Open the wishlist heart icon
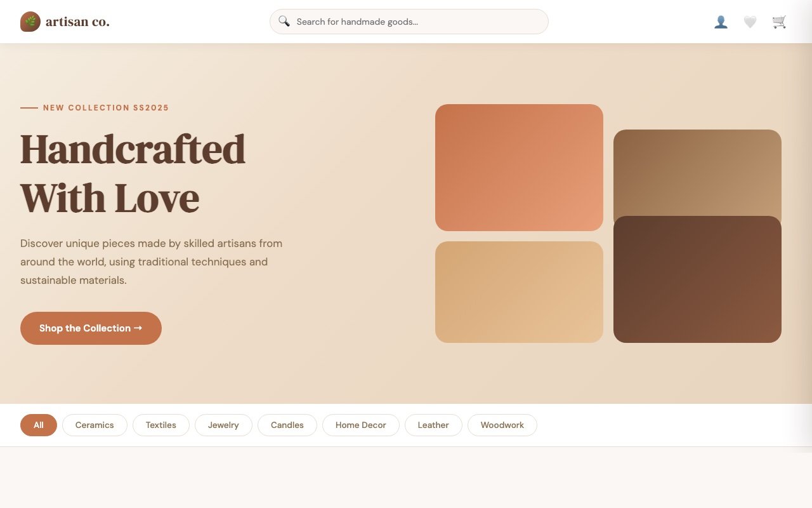 click(x=750, y=22)
